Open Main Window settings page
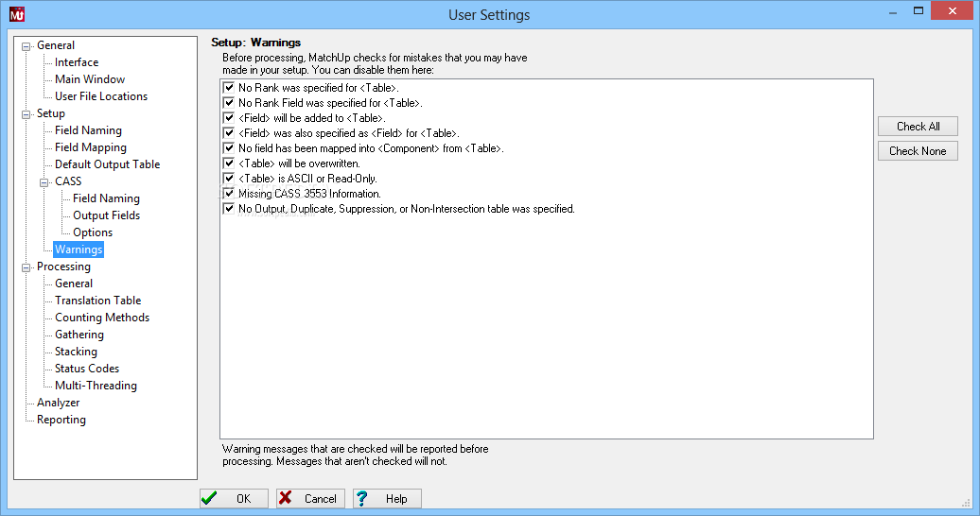 (x=90, y=79)
